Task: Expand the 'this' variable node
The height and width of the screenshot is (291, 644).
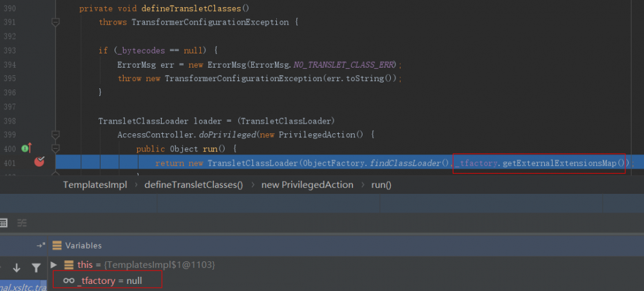Action: [x=53, y=265]
